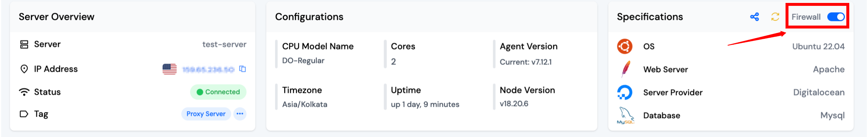Click the share icon in Specifications
Image resolution: width=868 pixels, height=137 pixels.
click(755, 17)
